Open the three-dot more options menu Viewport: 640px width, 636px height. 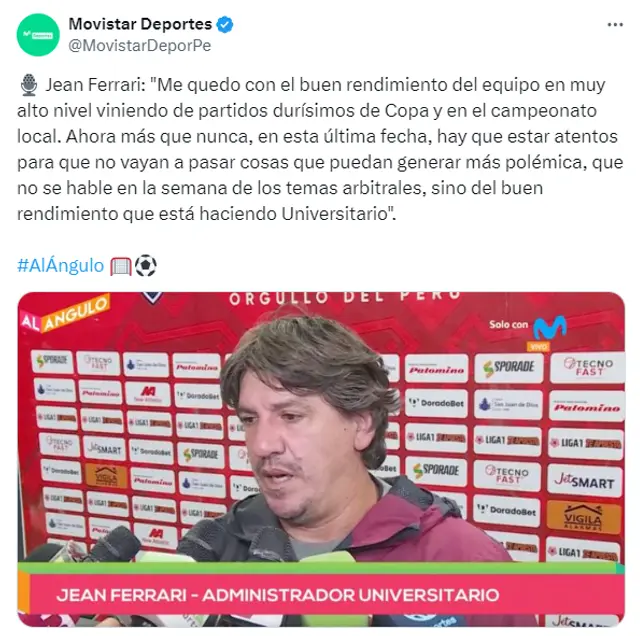pos(615,25)
